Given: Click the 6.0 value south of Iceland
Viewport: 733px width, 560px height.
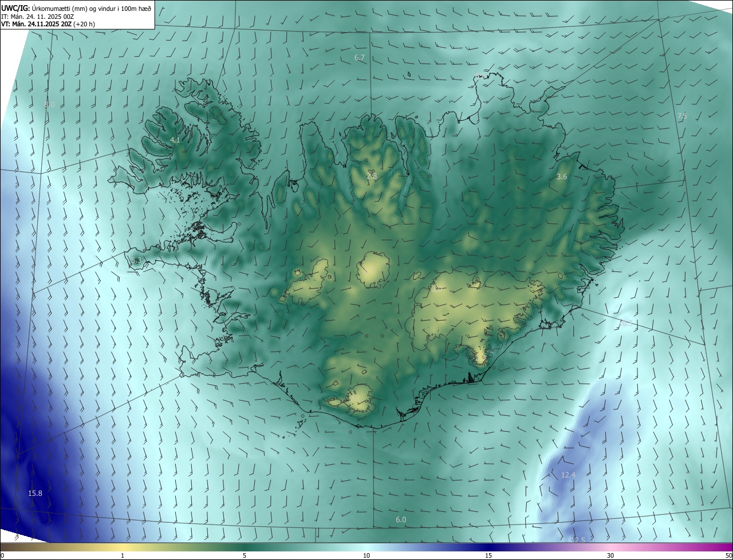Looking at the screenshot, I should (x=401, y=520).
